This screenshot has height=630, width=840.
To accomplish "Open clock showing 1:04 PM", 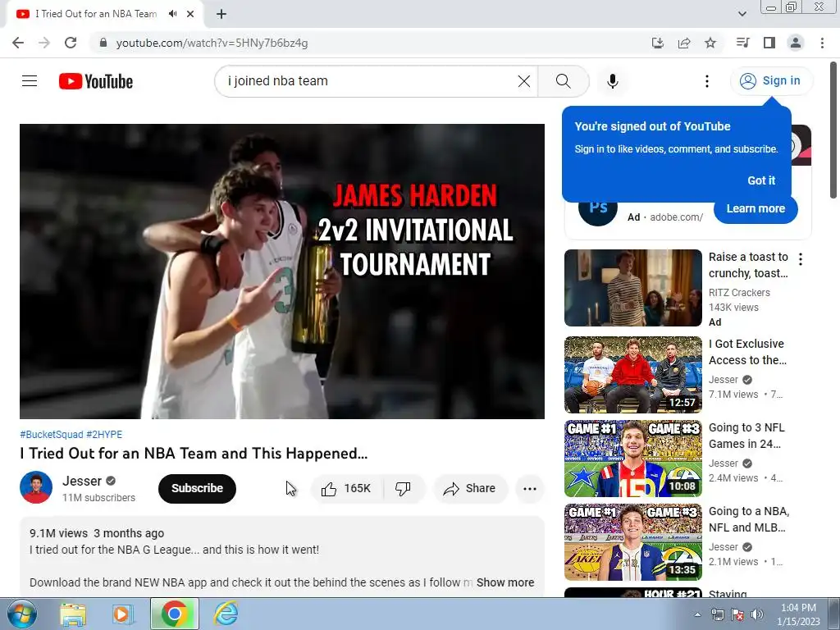I will [799, 614].
